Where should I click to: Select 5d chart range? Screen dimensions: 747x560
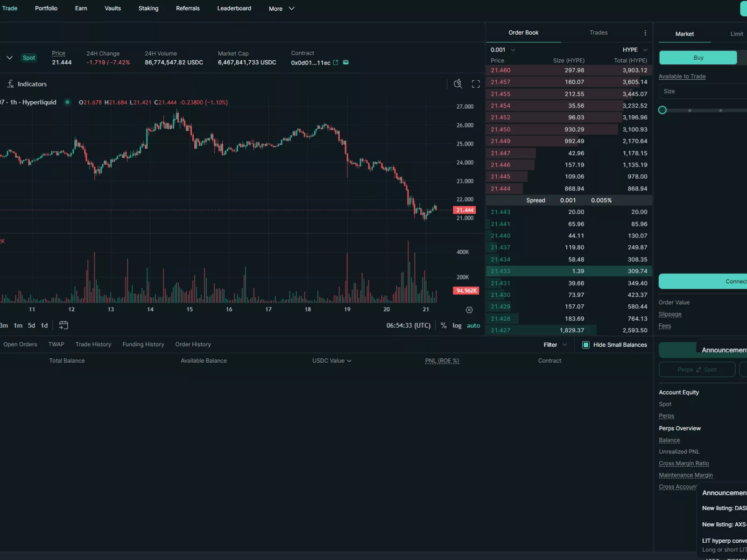point(31,326)
